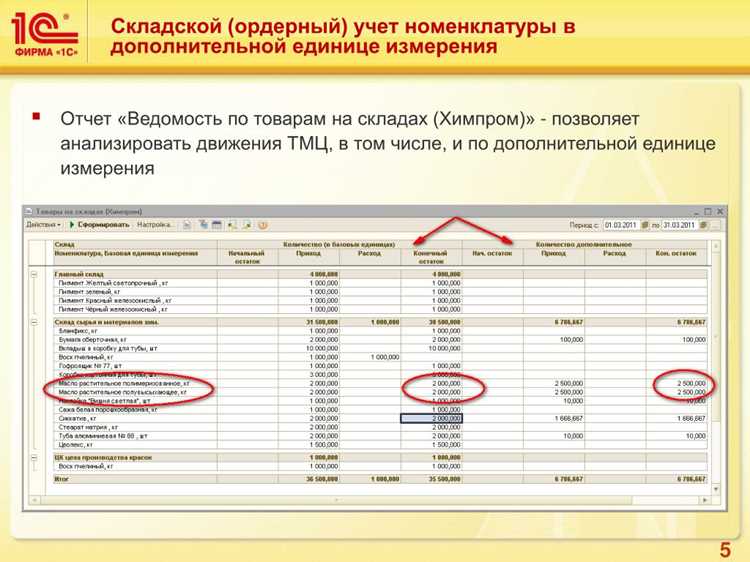Viewport: 750px width, 562px height.
Task: Open report Настройка settings
Action: click(x=154, y=224)
